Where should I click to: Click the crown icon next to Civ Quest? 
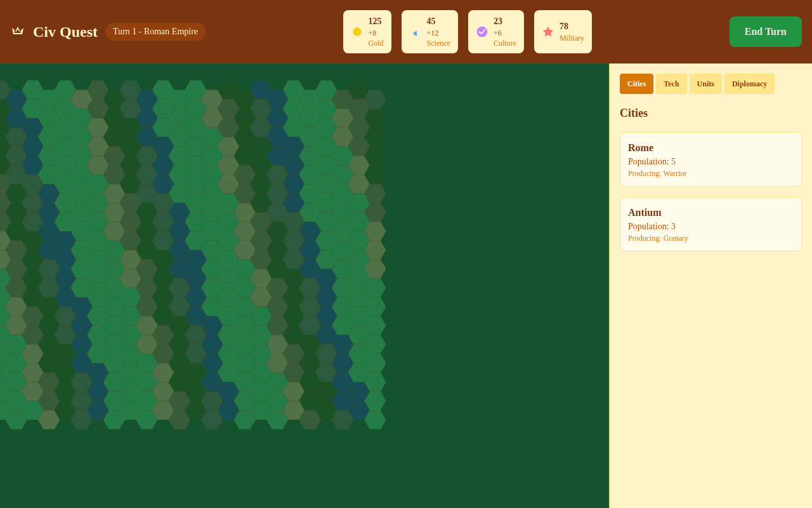coord(18,30)
